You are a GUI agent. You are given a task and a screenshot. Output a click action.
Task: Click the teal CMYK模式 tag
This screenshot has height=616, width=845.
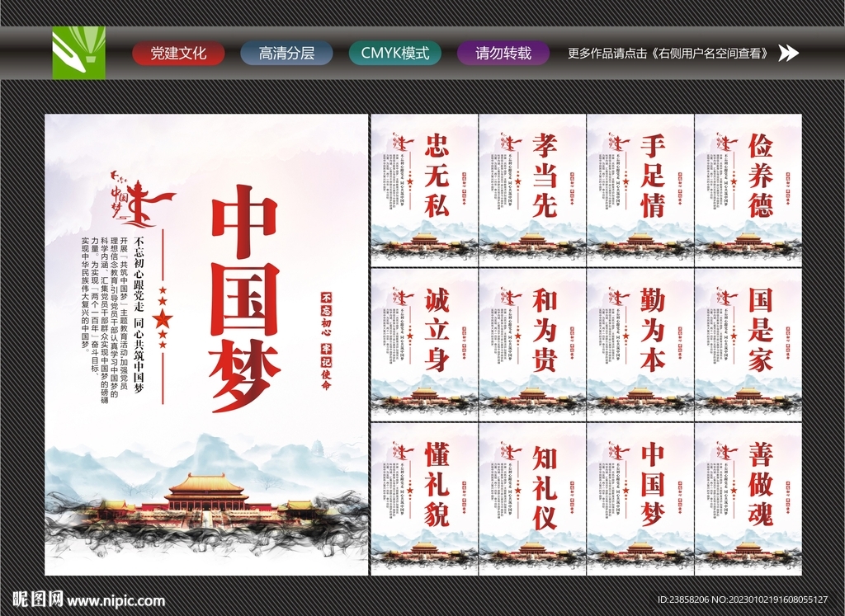(394, 53)
